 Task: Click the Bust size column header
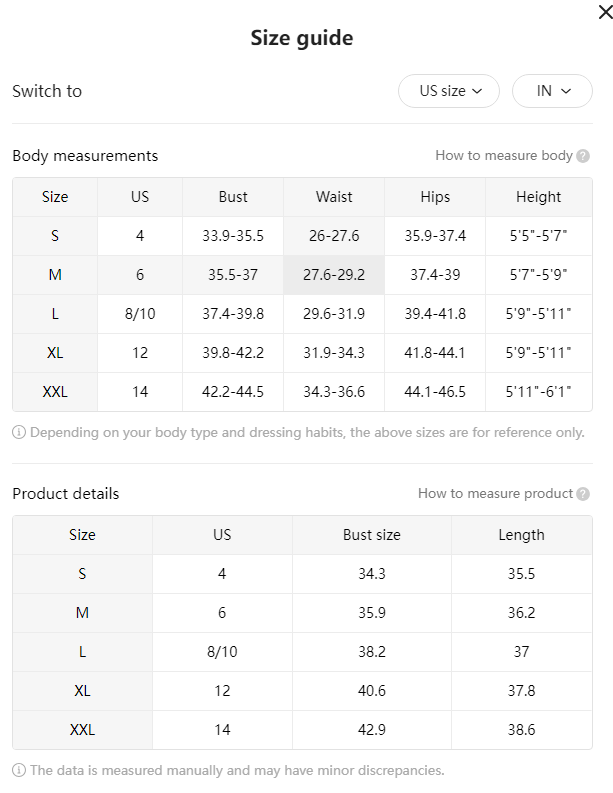[x=372, y=535]
